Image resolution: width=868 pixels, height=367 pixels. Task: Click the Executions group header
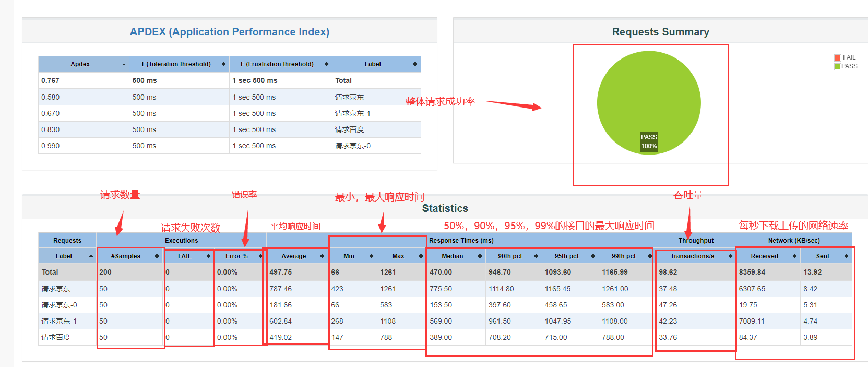182,241
